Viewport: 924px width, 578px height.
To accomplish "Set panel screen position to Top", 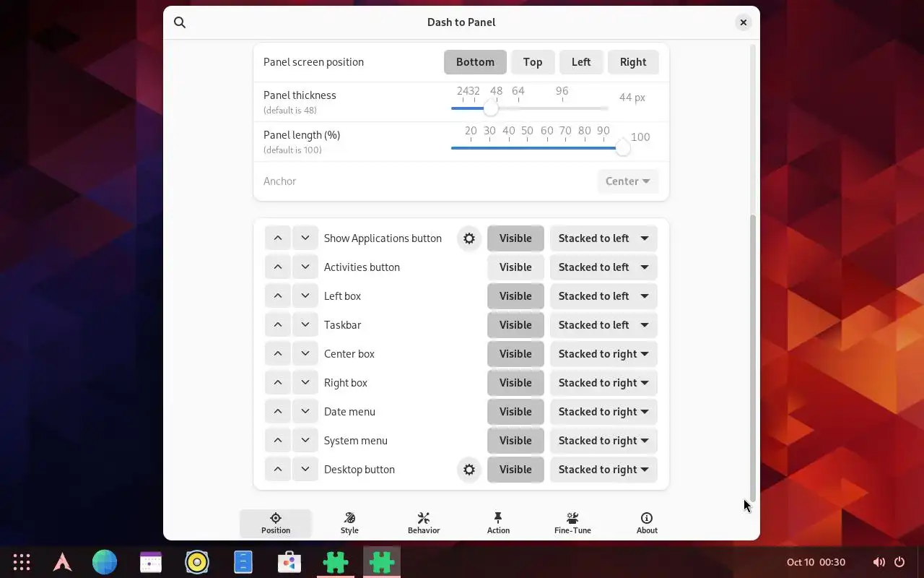I will (x=533, y=62).
